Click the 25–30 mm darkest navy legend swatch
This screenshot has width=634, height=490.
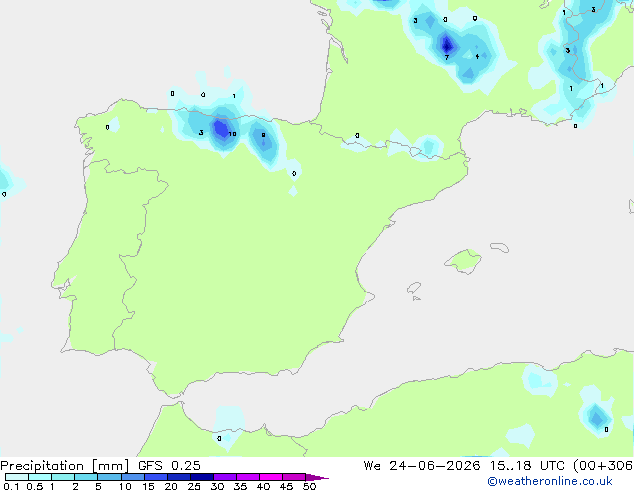[202, 477]
